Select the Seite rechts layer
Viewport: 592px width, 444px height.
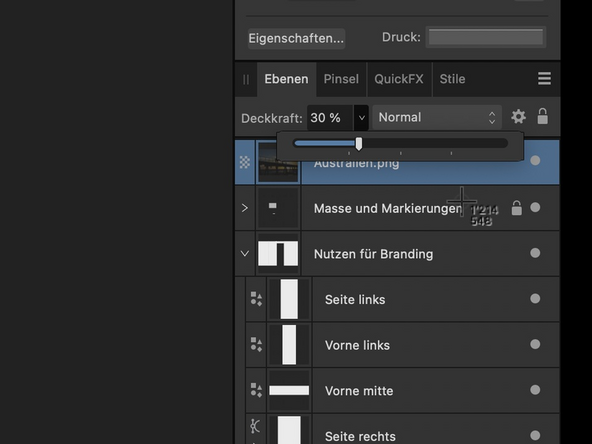coord(403,429)
